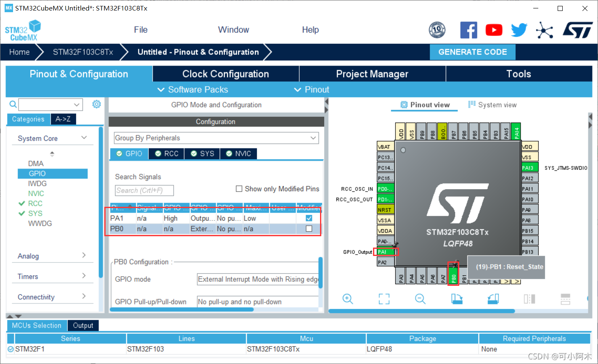Click pin PA14 on the chip's top edge
598x364 pixels.
point(516,132)
